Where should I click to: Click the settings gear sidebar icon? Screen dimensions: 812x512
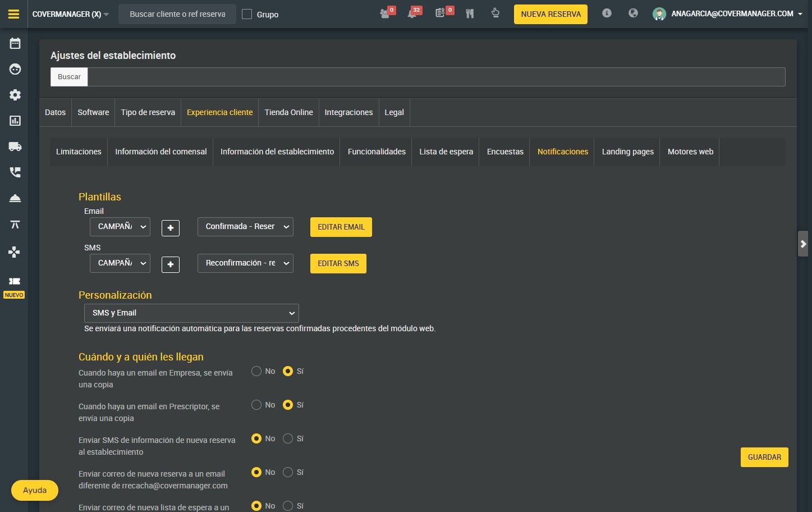point(15,95)
